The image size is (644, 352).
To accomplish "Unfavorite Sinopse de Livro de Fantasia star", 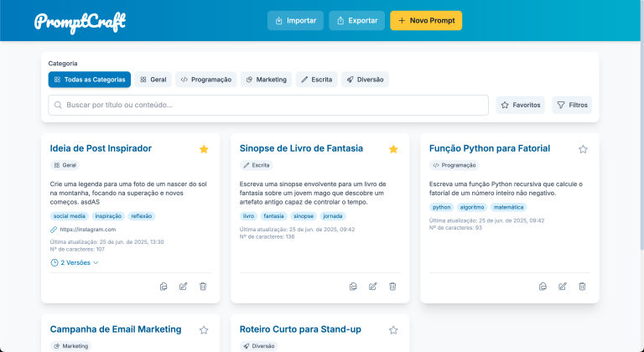I will (x=393, y=149).
